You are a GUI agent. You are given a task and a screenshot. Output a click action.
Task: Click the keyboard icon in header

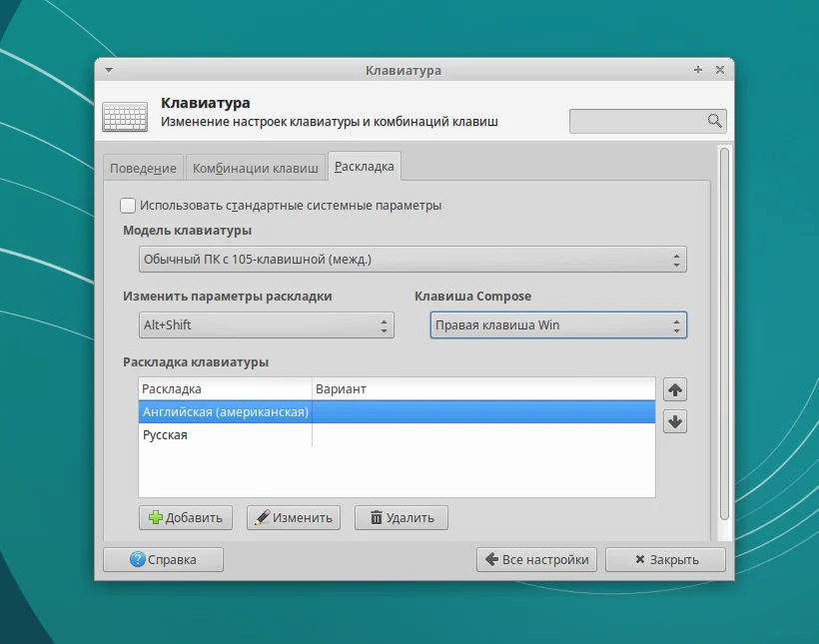click(125, 117)
